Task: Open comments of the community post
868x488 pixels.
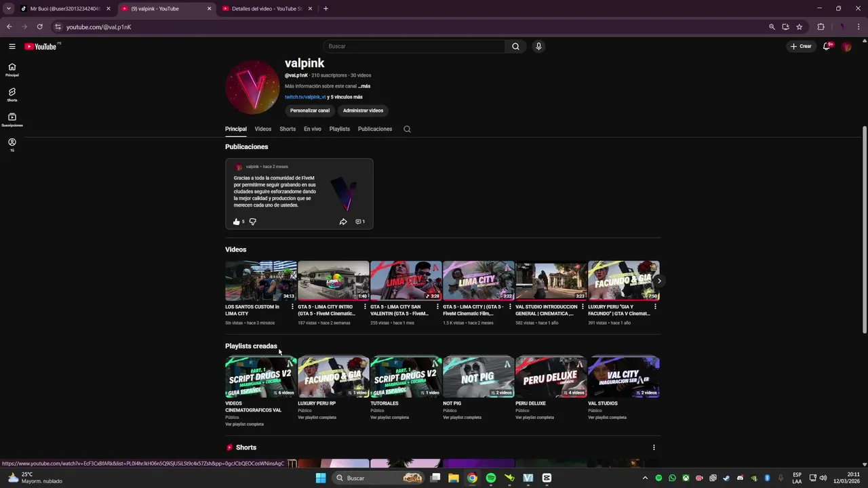Action: [x=360, y=222]
